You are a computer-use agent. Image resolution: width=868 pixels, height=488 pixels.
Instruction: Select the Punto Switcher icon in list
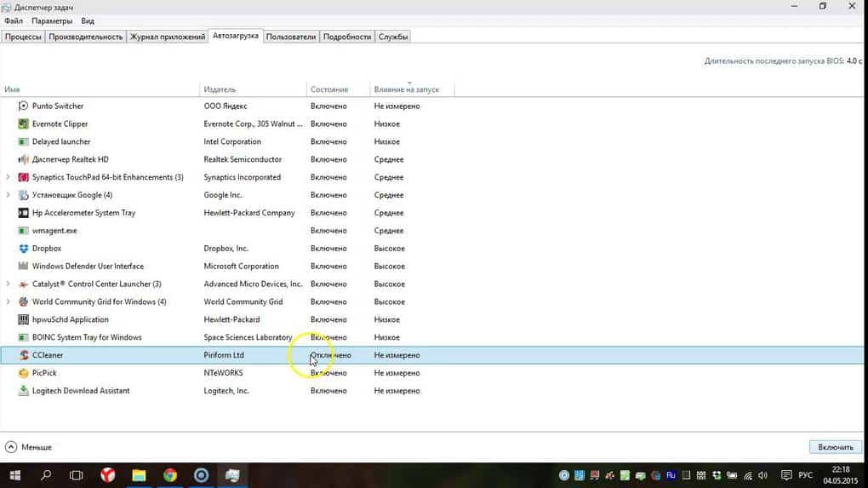[x=23, y=106]
